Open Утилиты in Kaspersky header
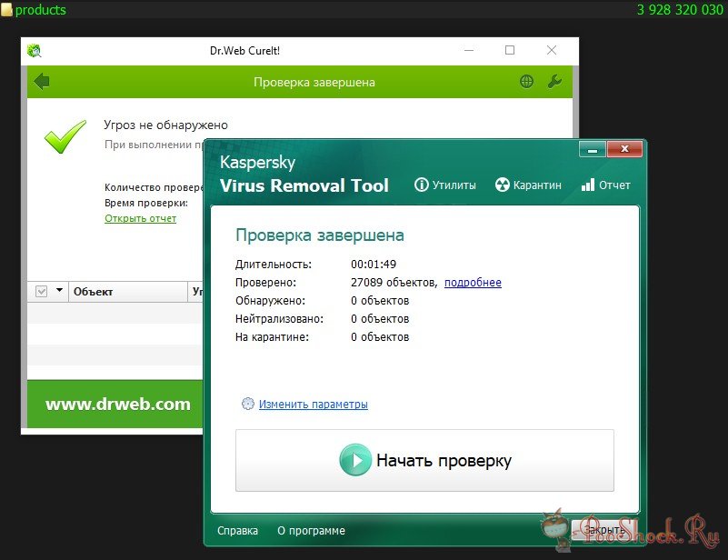 point(445,185)
